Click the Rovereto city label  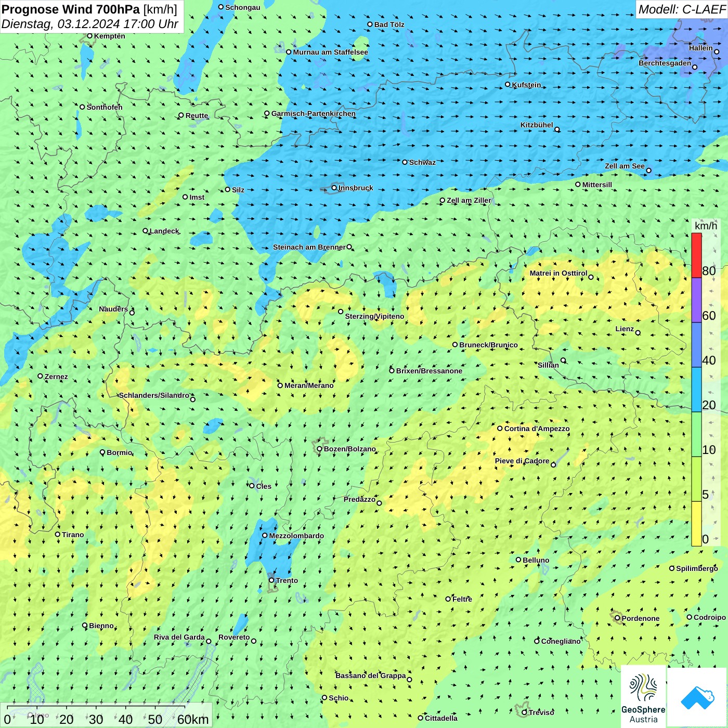pyautogui.click(x=234, y=637)
